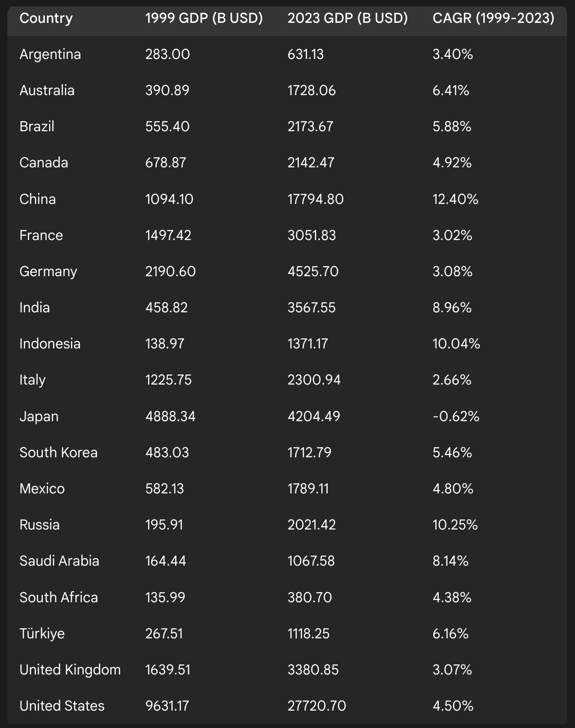Click the Country column header
Screen dimensions: 575x728
tap(46, 18)
